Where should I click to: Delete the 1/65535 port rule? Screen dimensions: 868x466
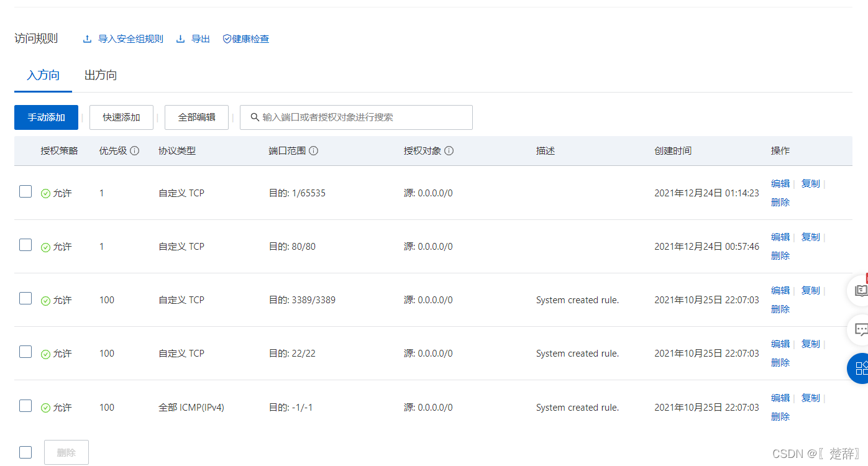780,203
